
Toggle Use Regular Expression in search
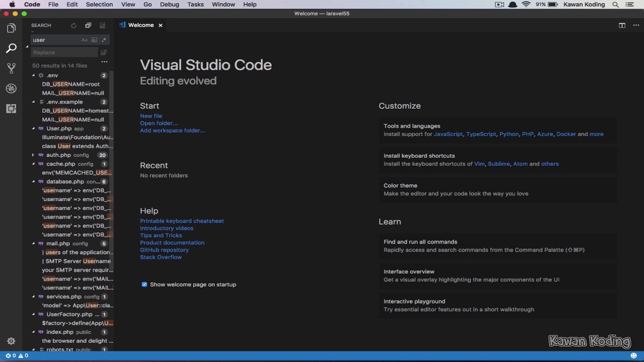104,40
